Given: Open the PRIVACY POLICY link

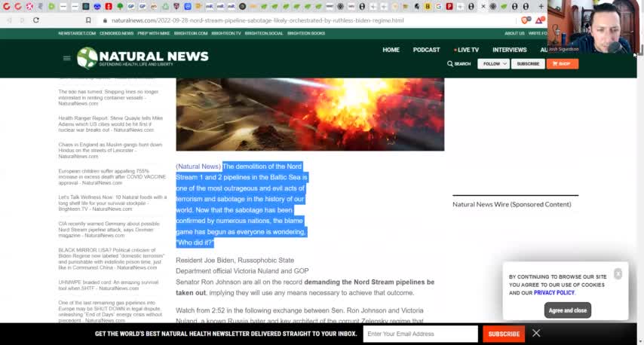Looking at the screenshot, I should (554, 293).
